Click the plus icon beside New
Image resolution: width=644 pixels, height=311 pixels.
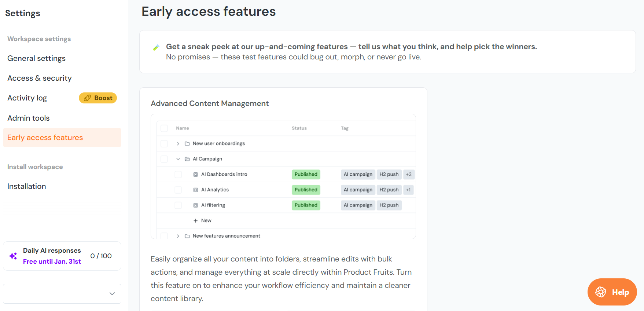[x=196, y=221]
